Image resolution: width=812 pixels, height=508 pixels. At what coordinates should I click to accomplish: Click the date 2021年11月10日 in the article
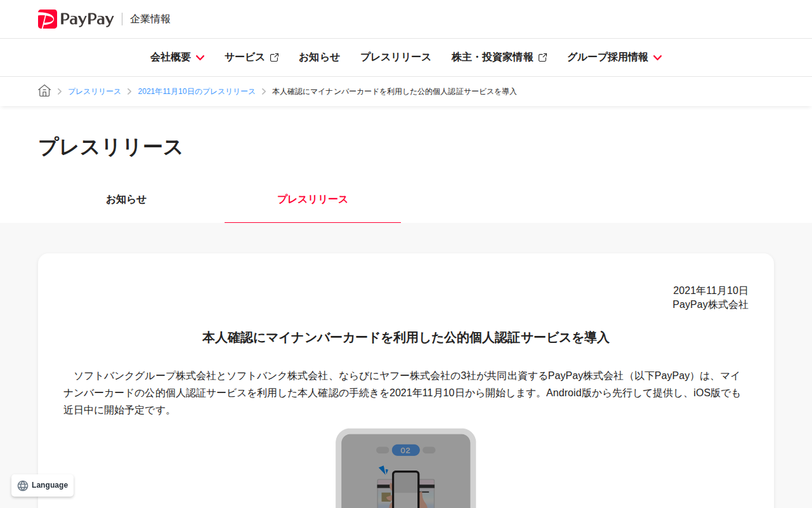[710, 291]
